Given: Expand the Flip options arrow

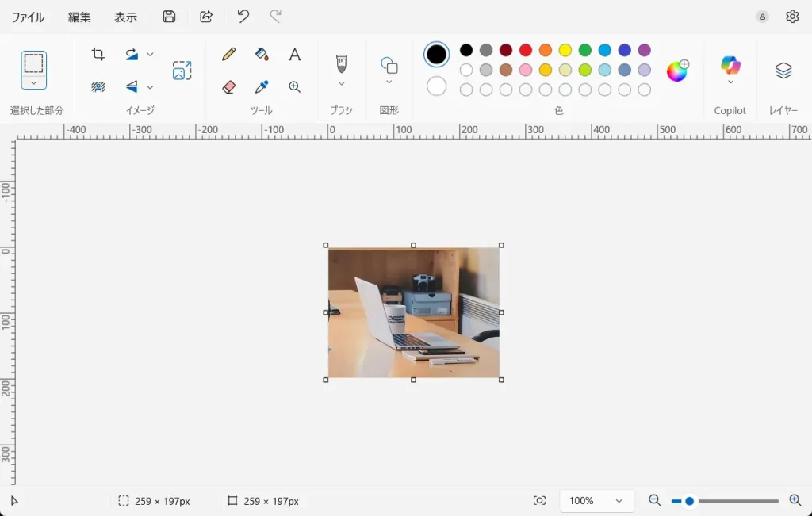Looking at the screenshot, I should (150, 87).
